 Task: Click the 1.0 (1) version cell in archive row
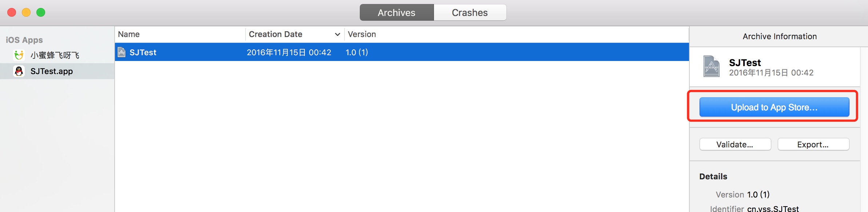point(357,52)
